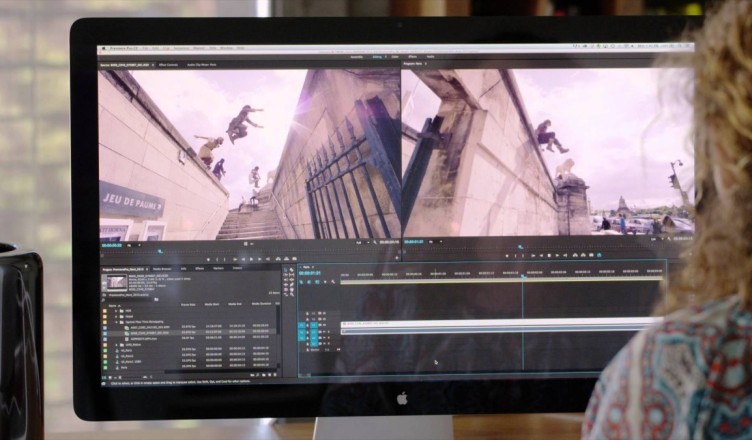
Task: Open the Markers tab in Project panel
Action: pos(218,269)
